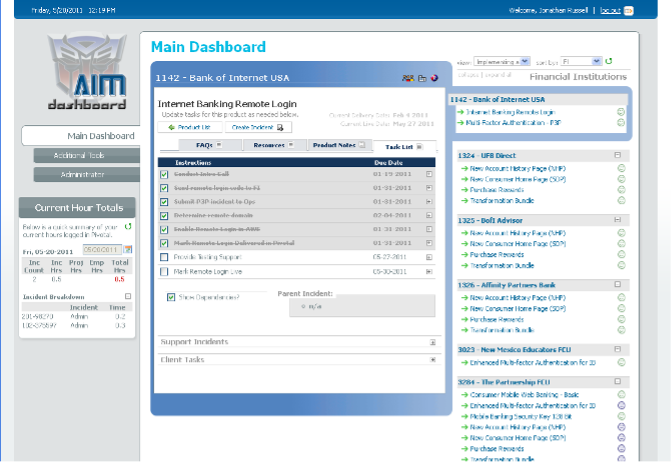The width and height of the screenshot is (672, 462).
Task: Click the people icon in the Bank of Internet USA header
Action: [x=408, y=78]
